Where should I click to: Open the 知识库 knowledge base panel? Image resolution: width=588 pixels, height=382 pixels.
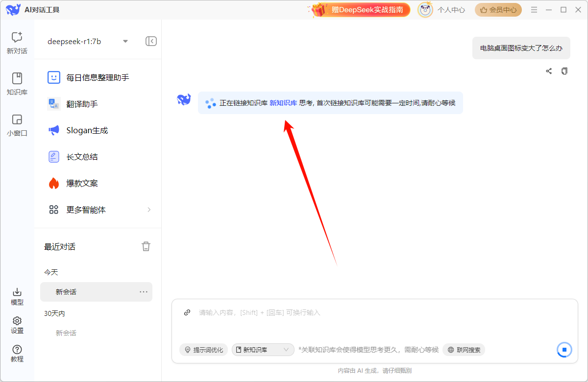17,83
